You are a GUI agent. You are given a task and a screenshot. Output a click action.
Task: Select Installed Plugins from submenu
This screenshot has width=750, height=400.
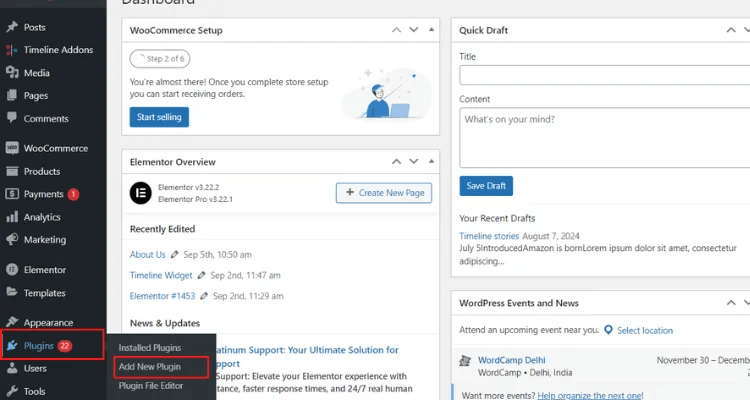[x=150, y=348]
